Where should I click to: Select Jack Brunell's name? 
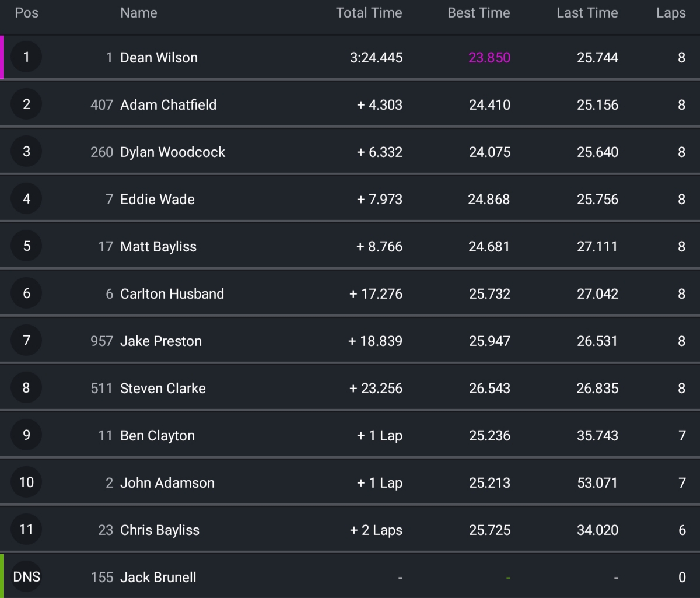(158, 577)
